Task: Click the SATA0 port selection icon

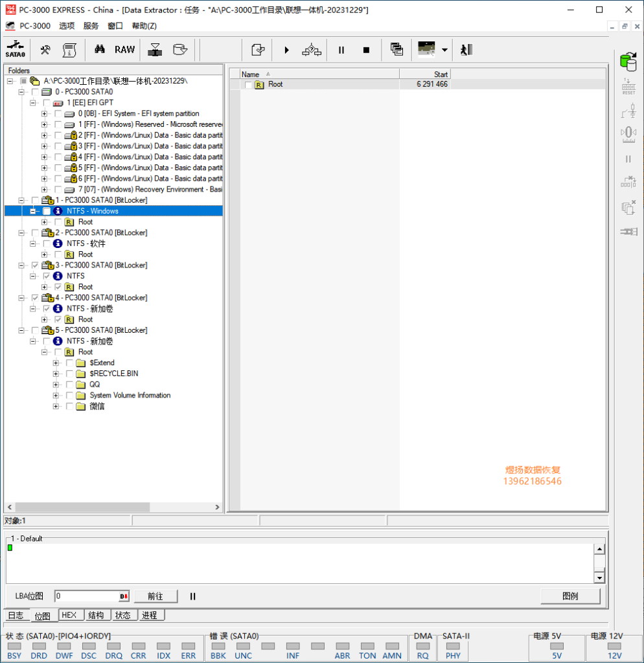Action: click(x=16, y=49)
